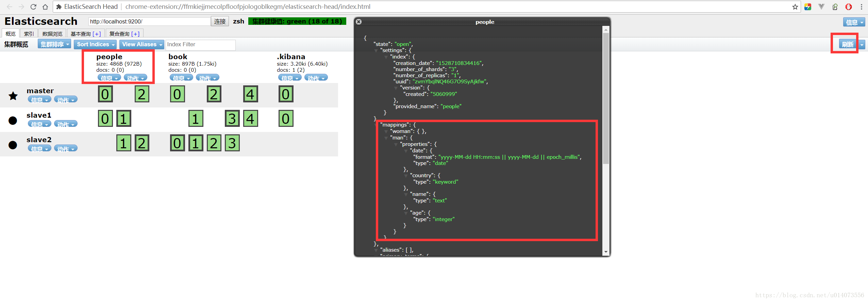Open the 集群排序 cluster sort dropdown
Image resolution: width=868 pixels, height=302 pixels.
coord(54,44)
